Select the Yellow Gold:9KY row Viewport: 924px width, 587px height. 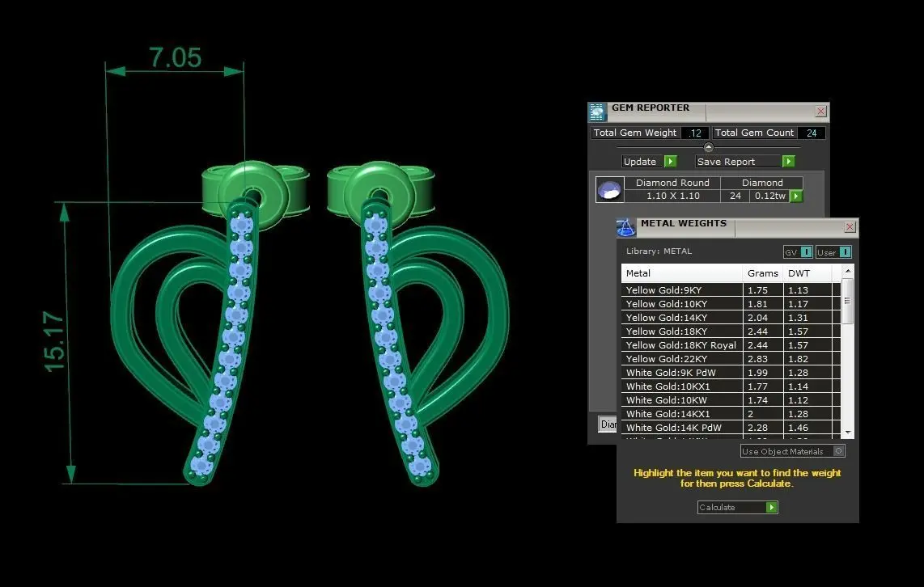point(731,290)
